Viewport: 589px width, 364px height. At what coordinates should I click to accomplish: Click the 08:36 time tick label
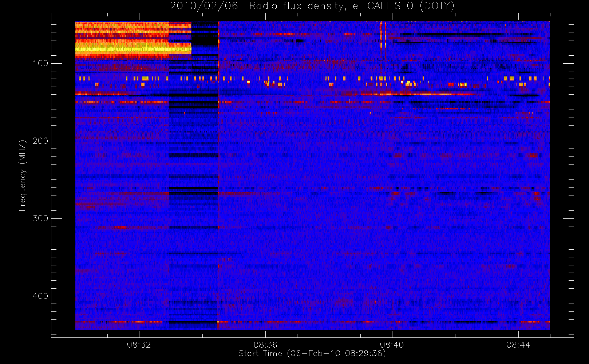point(265,345)
